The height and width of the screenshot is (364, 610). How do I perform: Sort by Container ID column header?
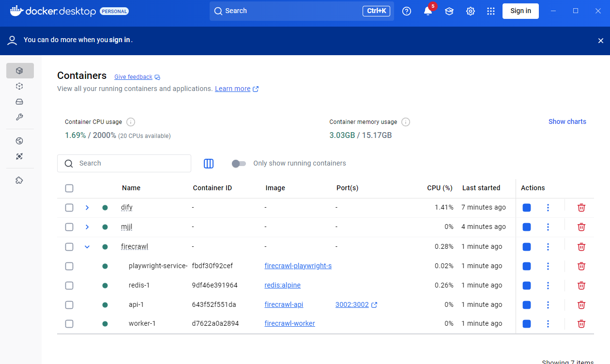[212, 188]
